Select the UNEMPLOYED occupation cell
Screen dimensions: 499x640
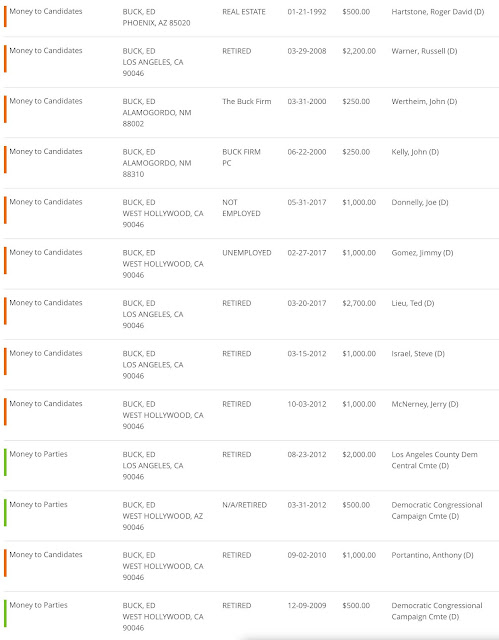[246, 253]
